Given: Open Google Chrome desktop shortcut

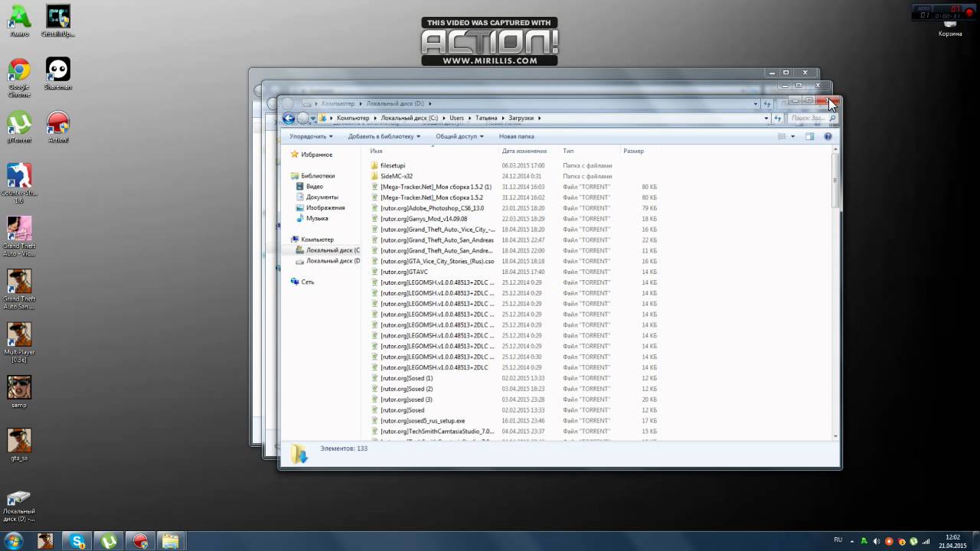Looking at the screenshot, I should [x=19, y=79].
